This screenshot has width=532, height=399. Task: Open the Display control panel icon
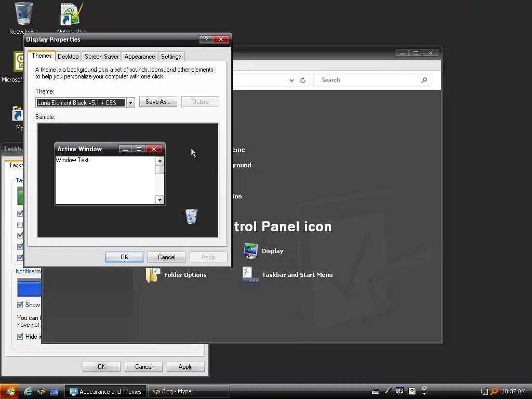(x=251, y=251)
